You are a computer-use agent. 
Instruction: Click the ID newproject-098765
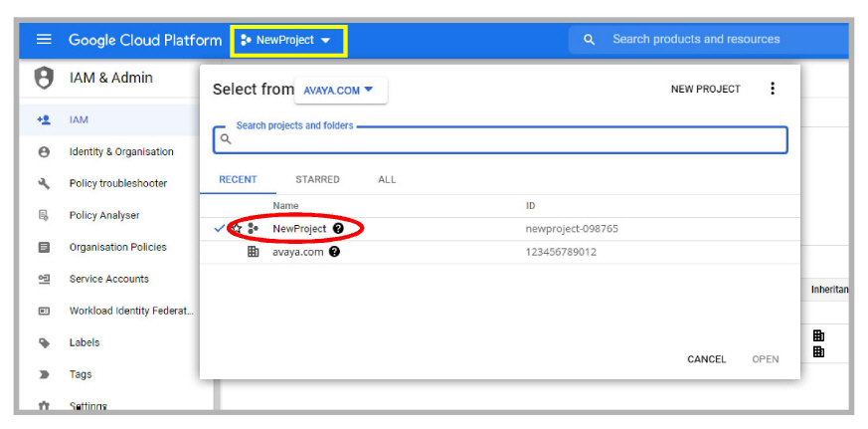tap(572, 228)
